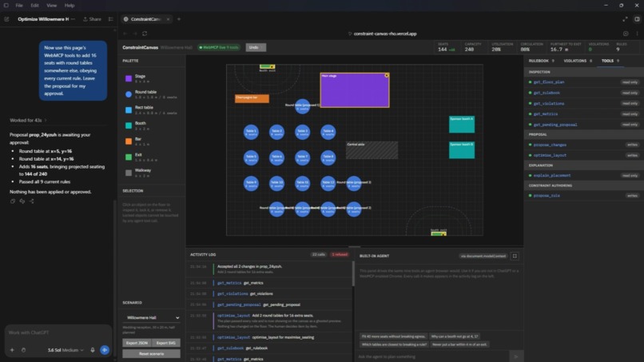The image size is (644, 362).
Task: Pick the Stage palette item
Action: (x=151, y=78)
